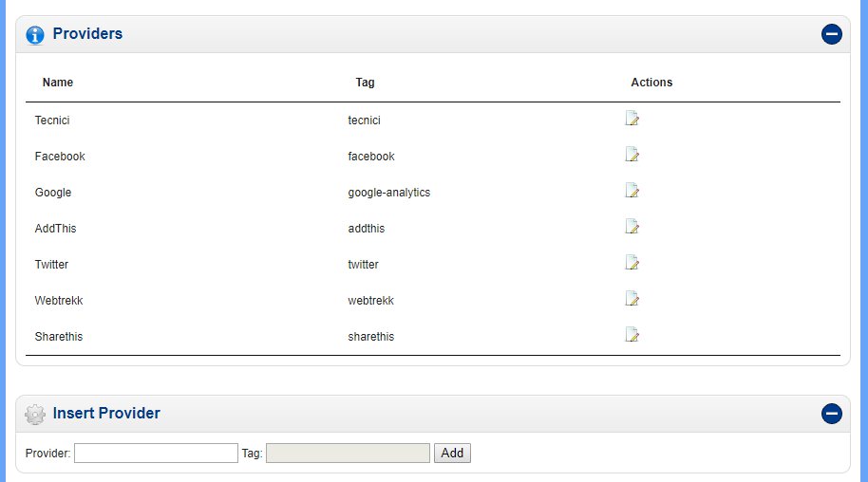Collapse the Providers panel
Screen dimensions: 868x482
(831, 35)
